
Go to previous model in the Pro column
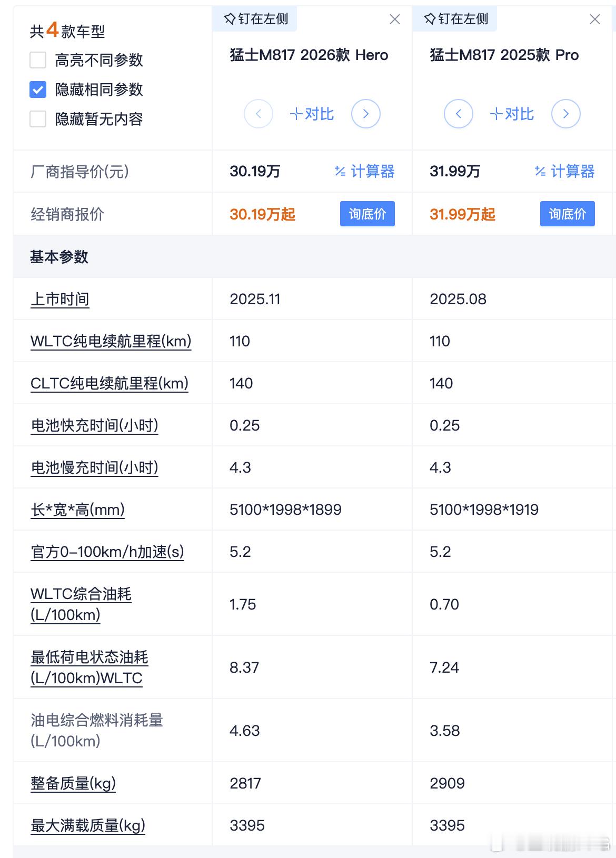coord(459,114)
